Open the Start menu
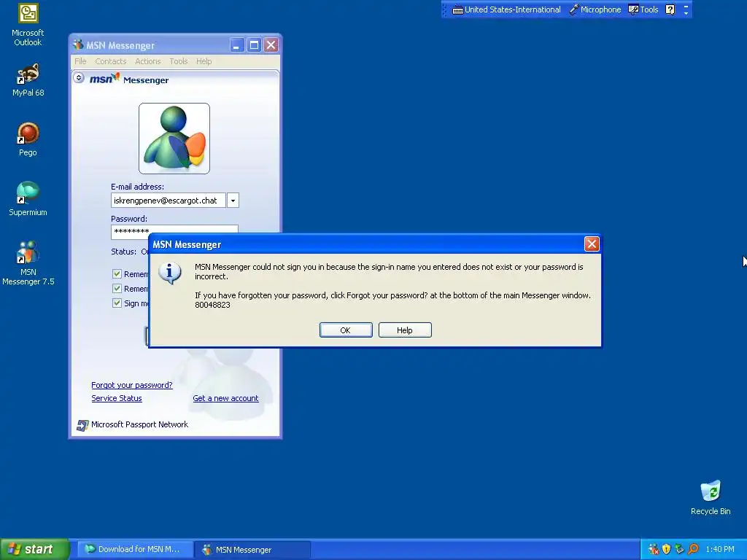747x560 pixels. tap(35, 549)
